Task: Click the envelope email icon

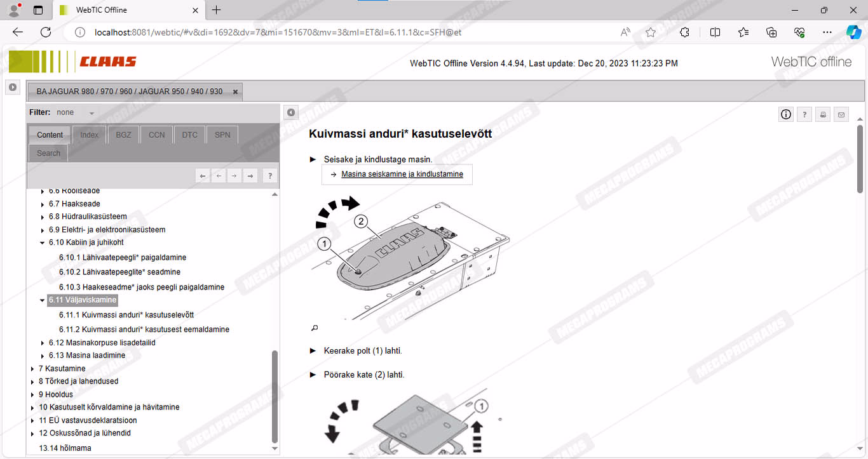Action: tap(841, 114)
